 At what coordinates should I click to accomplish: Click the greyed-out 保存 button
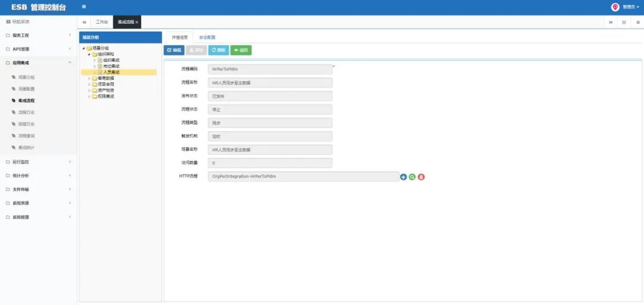(x=196, y=50)
